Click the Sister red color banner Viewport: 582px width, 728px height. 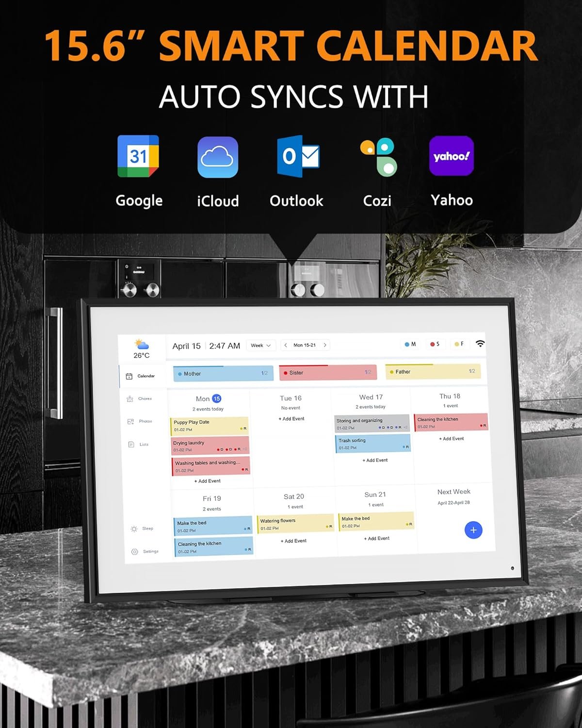(x=328, y=373)
